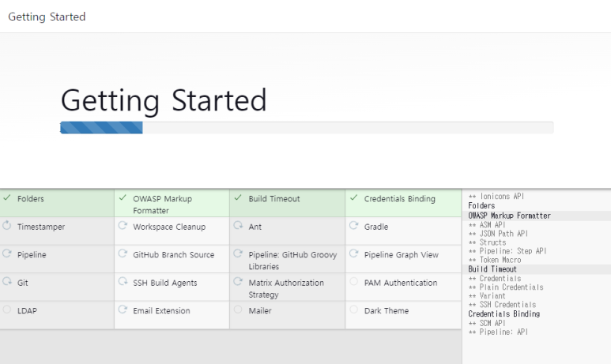
Task: Click the '** SCM API' log line
Action: pos(487,323)
